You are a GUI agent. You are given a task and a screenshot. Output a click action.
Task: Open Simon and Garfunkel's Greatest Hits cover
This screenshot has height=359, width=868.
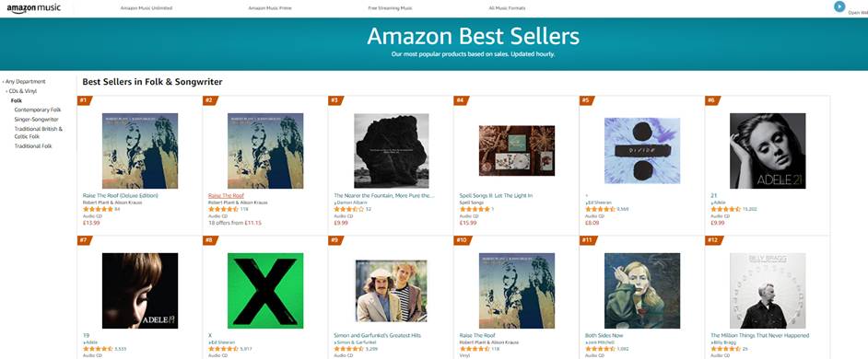(x=391, y=291)
